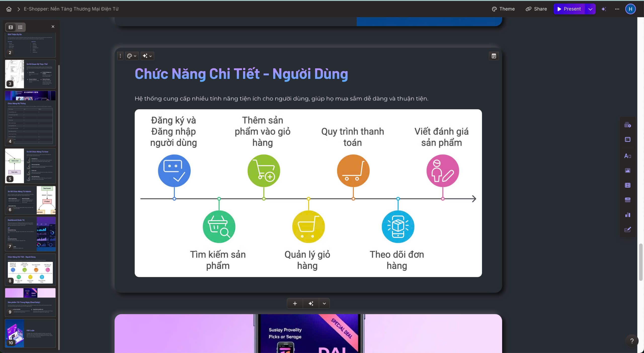The image size is (644, 353).
Task: Expand the Present button dropdown chevron
Action: 590,9
